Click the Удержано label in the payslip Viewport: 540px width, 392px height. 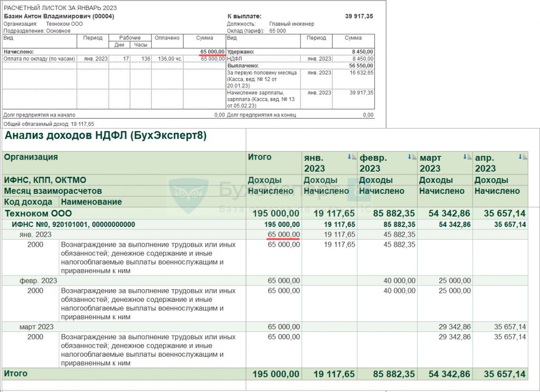click(x=240, y=52)
